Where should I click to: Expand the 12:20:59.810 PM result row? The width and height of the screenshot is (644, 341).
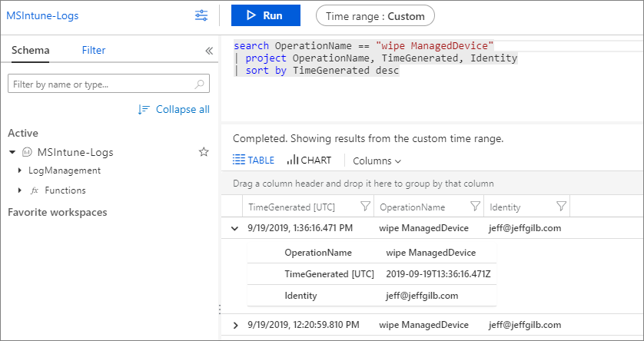tap(235, 326)
